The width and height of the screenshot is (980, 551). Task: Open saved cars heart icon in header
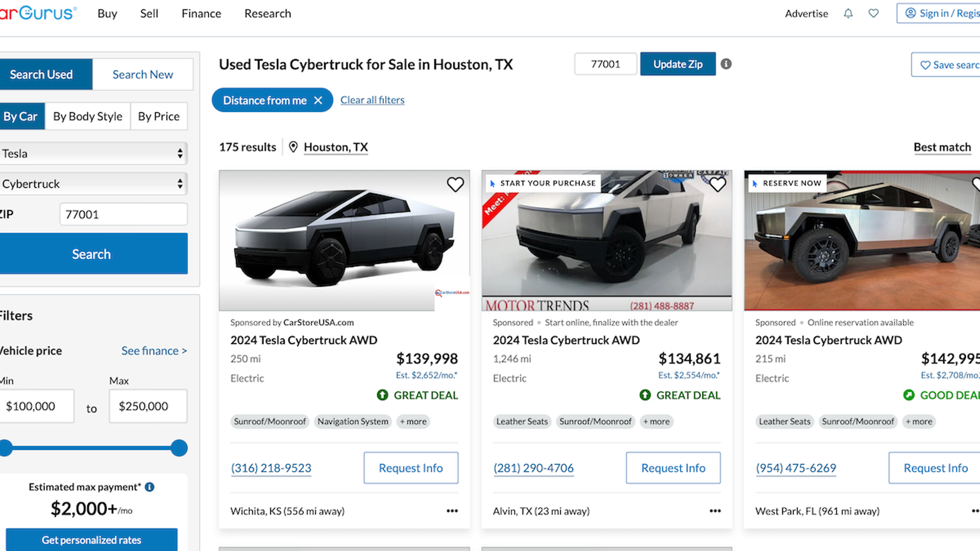pos(873,14)
